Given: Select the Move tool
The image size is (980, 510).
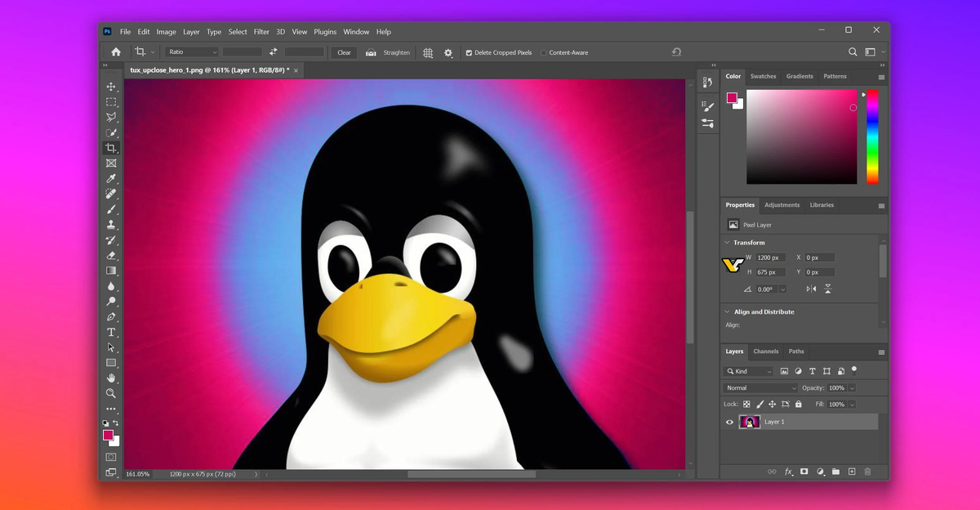Looking at the screenshot, I should point(111,87).
